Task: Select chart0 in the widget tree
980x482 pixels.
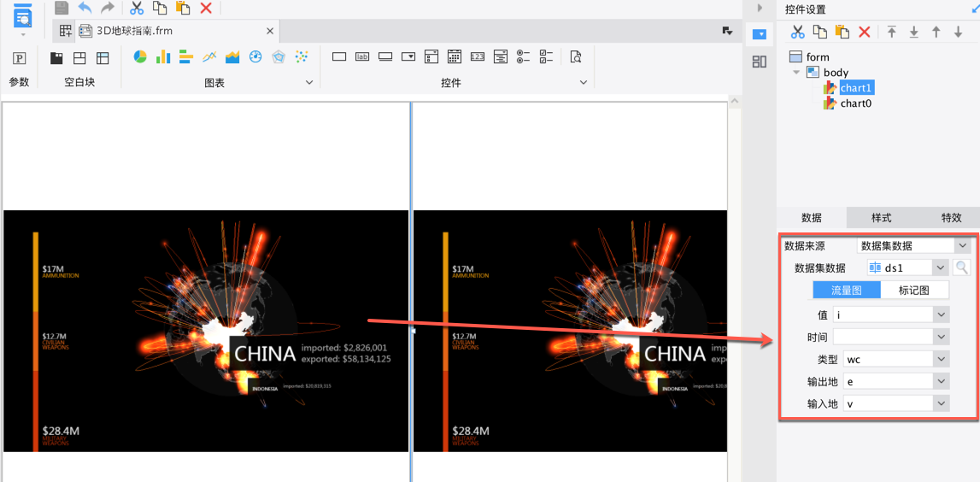Action: [x=855, y=103]
